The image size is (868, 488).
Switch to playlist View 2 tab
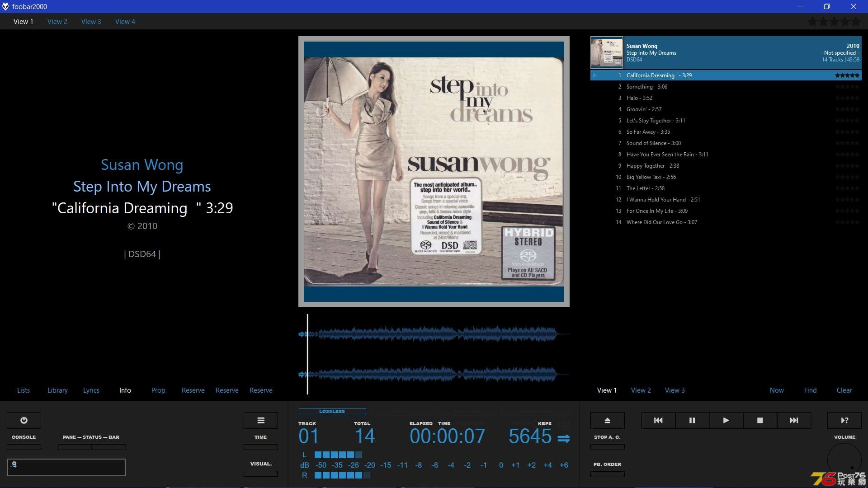641,390
